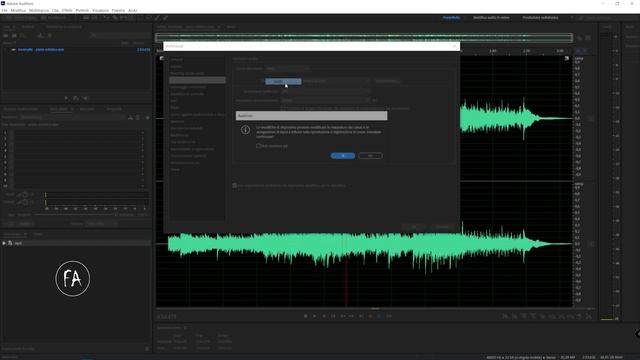The image size is (640, 360).
Task: Click Annulla in the Preferenze dialog
Action: pos(442,227)
